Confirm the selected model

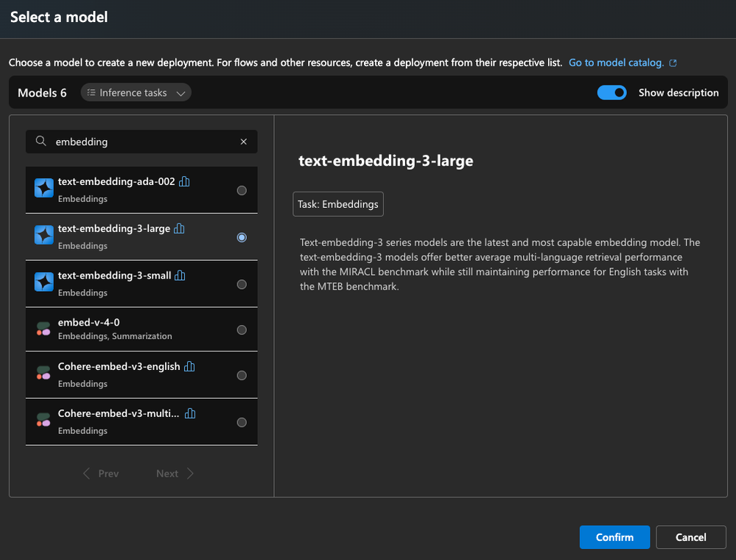614,537
